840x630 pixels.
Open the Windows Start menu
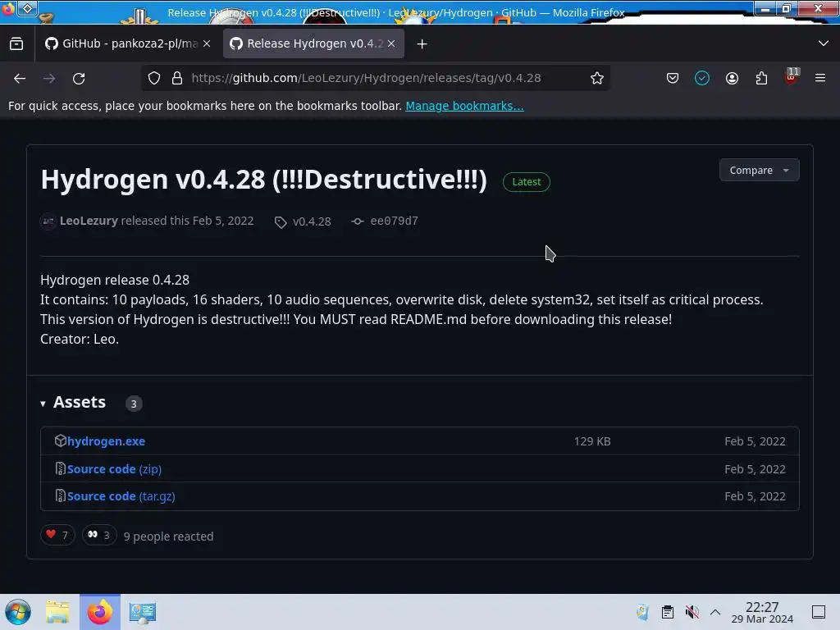coord(18,612)
